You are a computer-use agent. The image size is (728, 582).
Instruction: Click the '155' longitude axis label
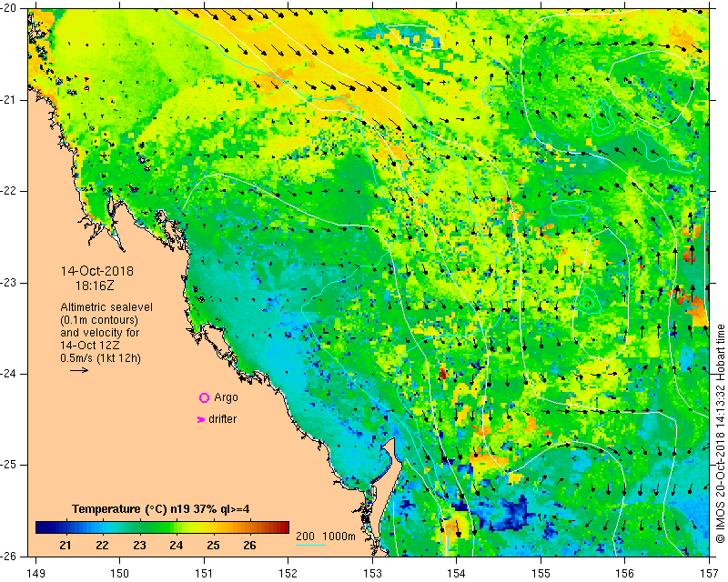(x=541, y=574)
